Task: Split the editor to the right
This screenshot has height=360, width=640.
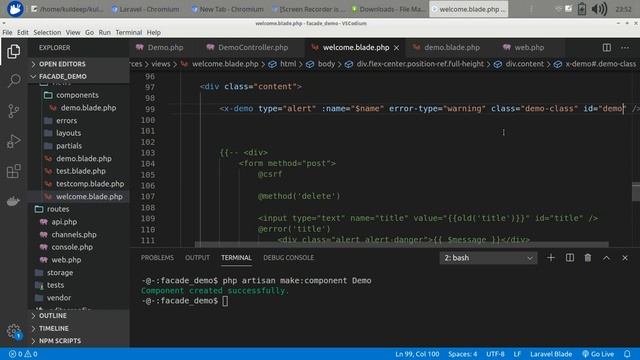Action: 607,48
